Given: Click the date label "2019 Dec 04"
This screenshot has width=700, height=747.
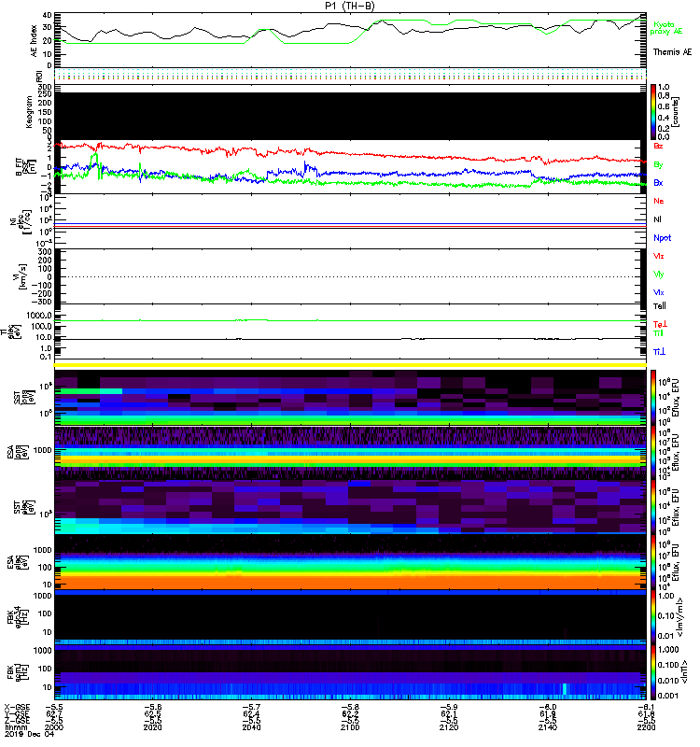Looking at the screenshot, I should [30, 734].
